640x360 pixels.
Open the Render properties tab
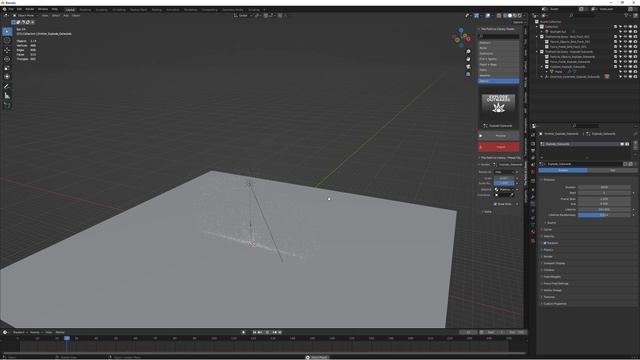coord(533,144)
